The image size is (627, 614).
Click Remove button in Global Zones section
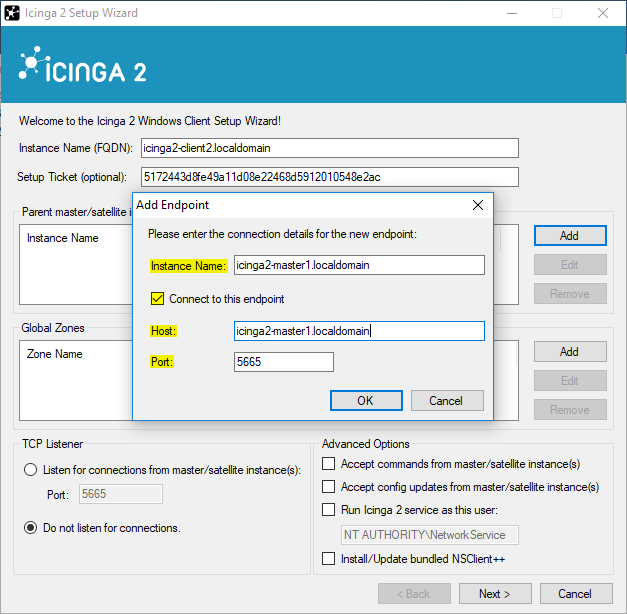(570, 410)
